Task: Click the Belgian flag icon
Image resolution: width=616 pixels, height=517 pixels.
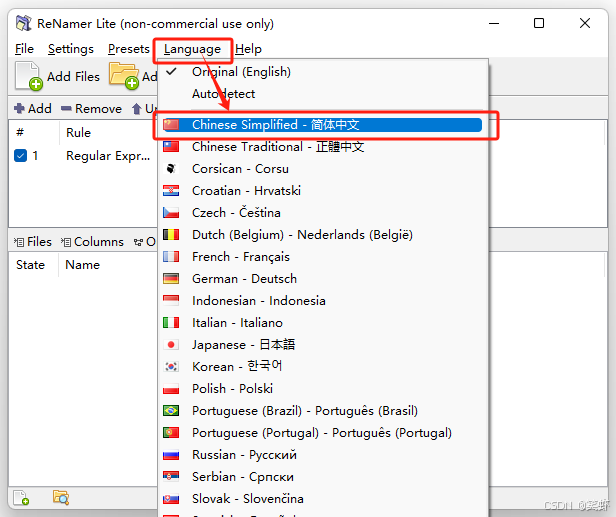Action: click(171, 235)
